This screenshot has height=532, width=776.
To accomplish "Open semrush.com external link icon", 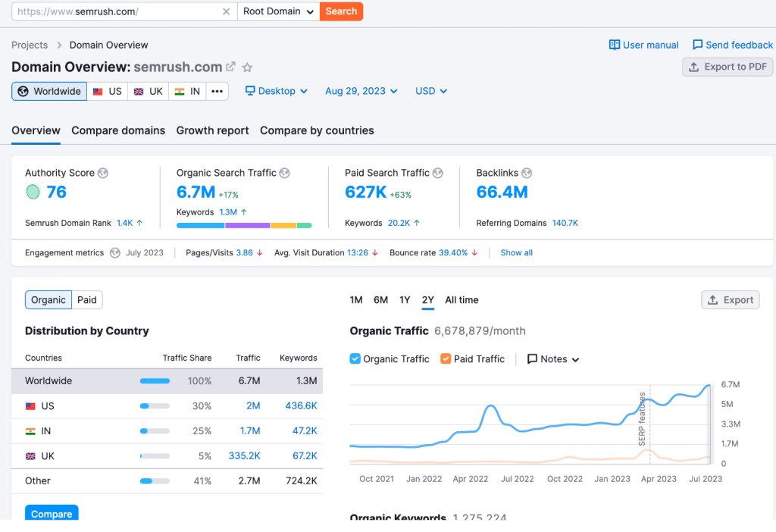I will pos(230,67).
